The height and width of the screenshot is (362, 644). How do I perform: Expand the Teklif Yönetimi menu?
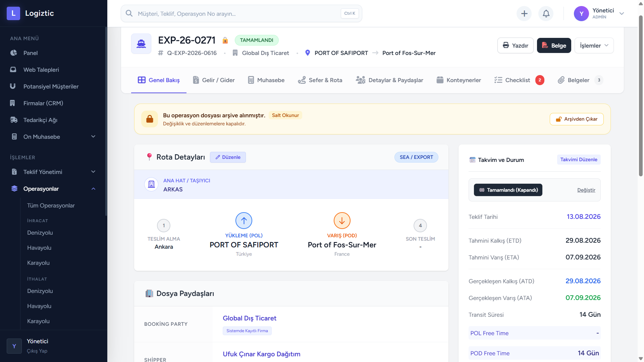[x=54, y=172]
